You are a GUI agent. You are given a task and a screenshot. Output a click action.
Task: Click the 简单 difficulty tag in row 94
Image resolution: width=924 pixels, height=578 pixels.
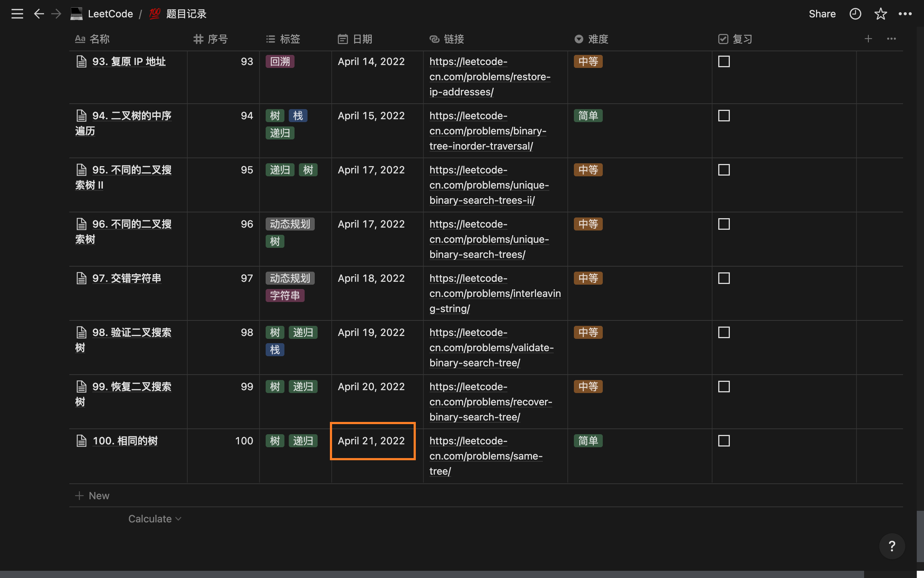click(588, 116)
